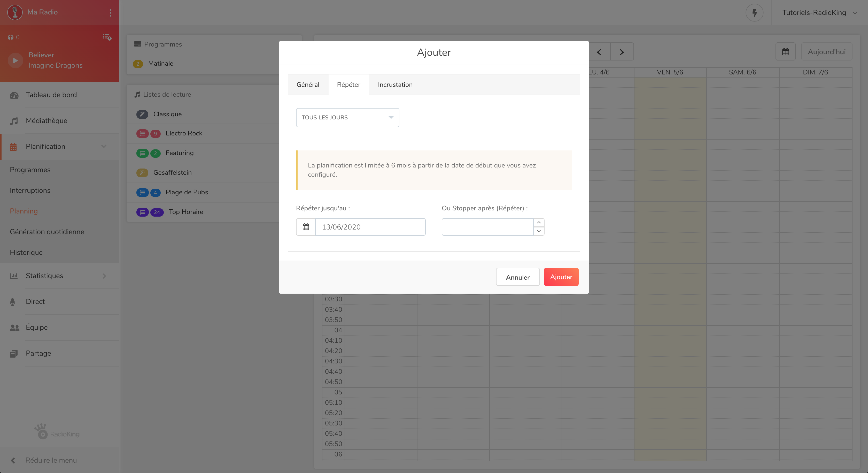868x473 pixels.
Task: Click the listeners headphone icon
Action: 11,37
